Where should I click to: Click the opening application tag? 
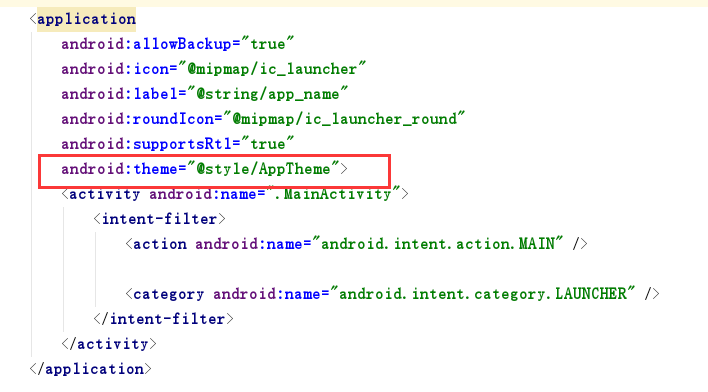coord(83,19)
